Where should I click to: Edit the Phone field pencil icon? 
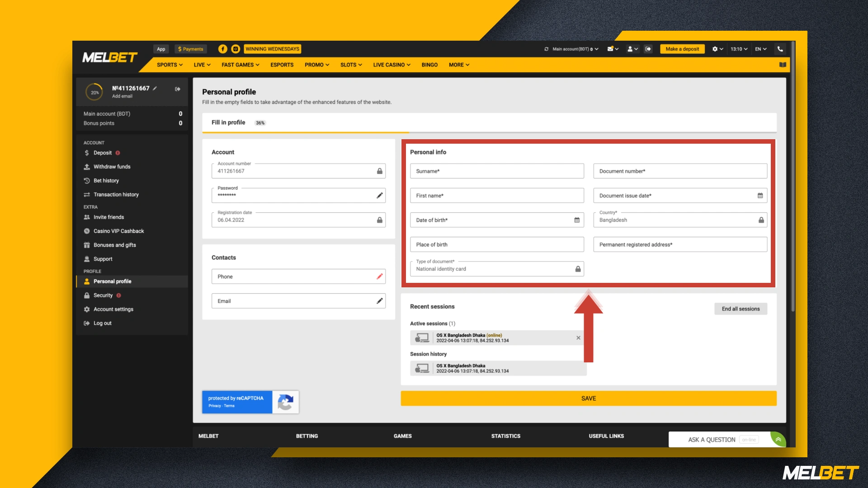point(379,276)
